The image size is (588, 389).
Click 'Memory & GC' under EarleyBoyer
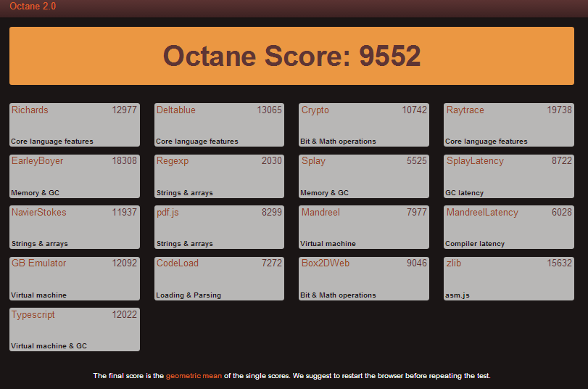tap(35, 193)
